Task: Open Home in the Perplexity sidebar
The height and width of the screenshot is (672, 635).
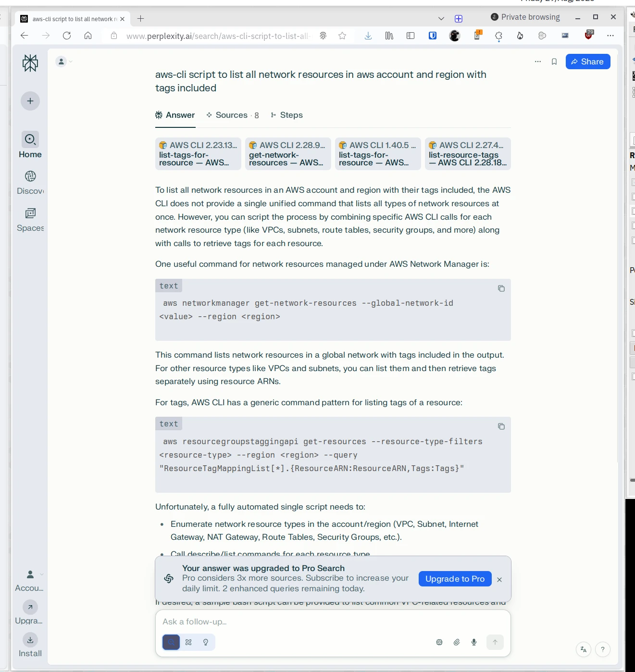Action: [x=30, y=145]
